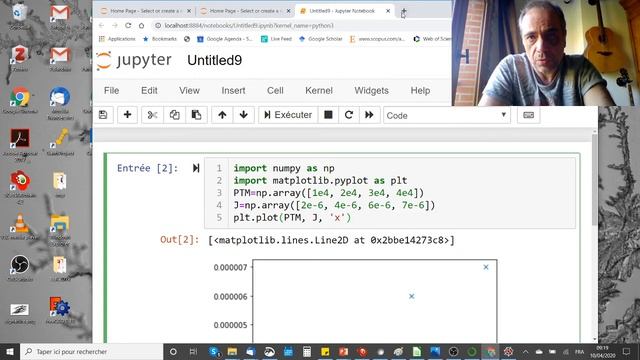Click the Out[2] Line2D output text
The width and height of the screenshot is (640, 360).
click(x=331, y=240)
